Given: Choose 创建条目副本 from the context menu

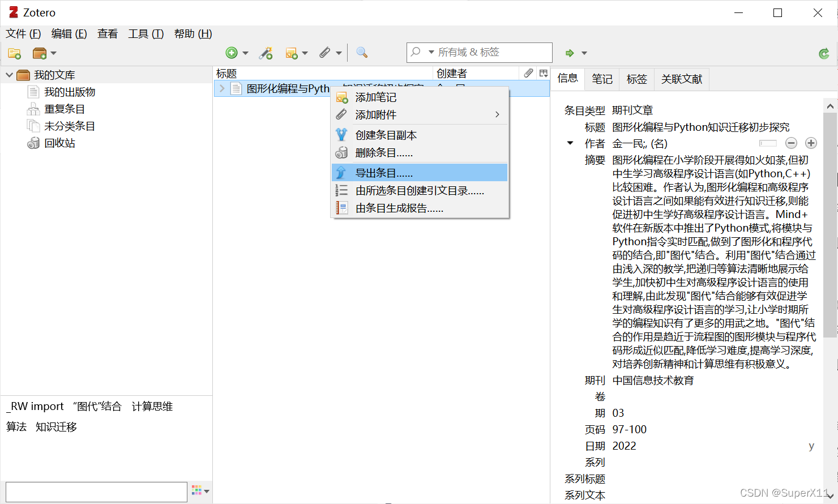Looking at the screenshot, I should point(420,135).
